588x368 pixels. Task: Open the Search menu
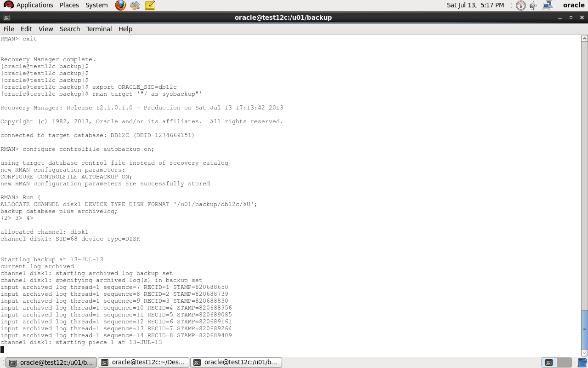(x=69, y=29)
